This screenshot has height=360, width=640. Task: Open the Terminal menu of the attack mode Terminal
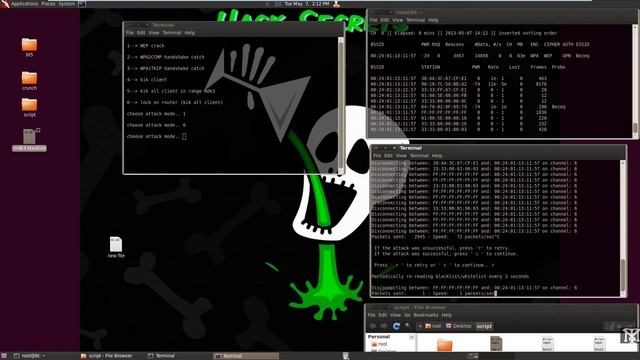(172, 33)
